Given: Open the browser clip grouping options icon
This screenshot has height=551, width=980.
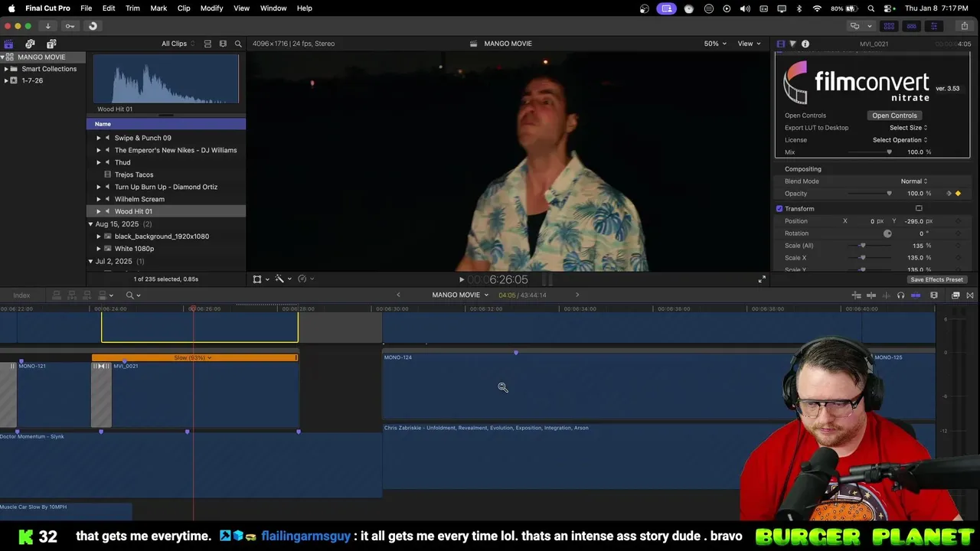Looking at the screenshot, I should 223,44.
